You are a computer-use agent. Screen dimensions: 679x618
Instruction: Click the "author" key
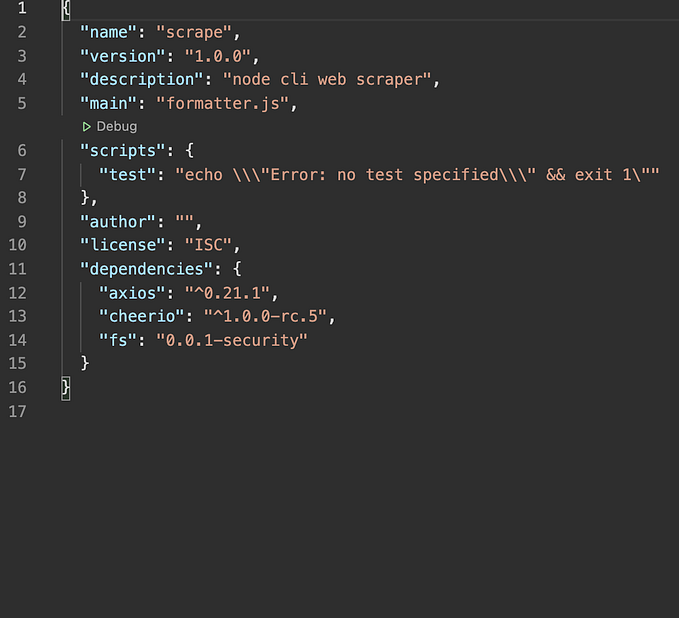[x=118, y=222]
